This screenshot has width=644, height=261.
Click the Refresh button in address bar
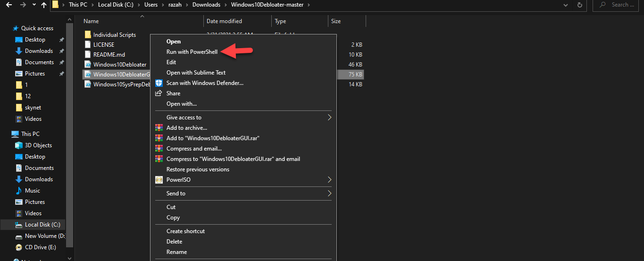tap(580, 5)
